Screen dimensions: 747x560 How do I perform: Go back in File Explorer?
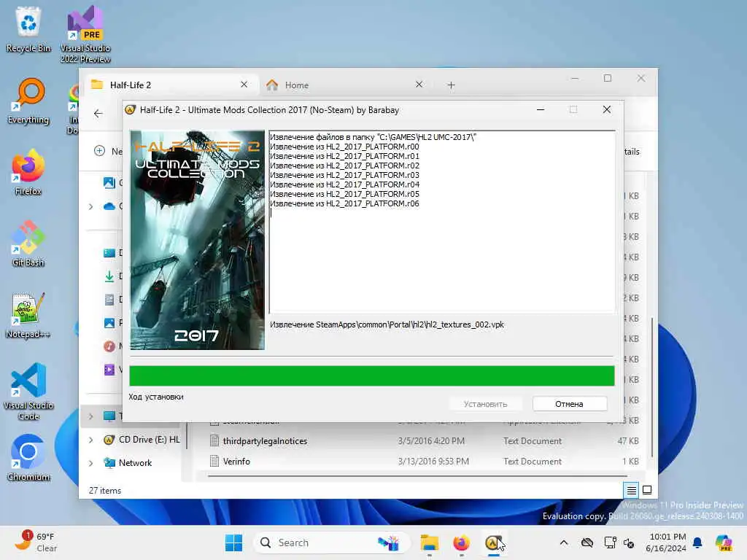pos(98,113)
